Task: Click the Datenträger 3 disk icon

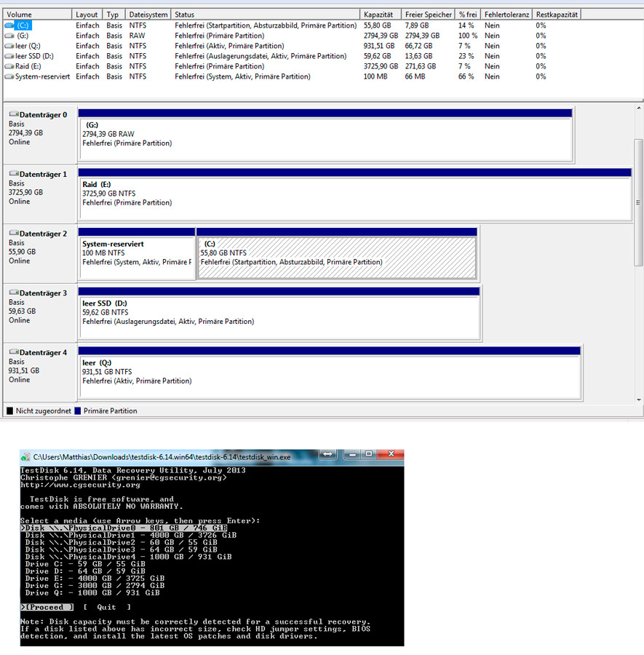Action: pyautogui.click(x=14, y=293)
